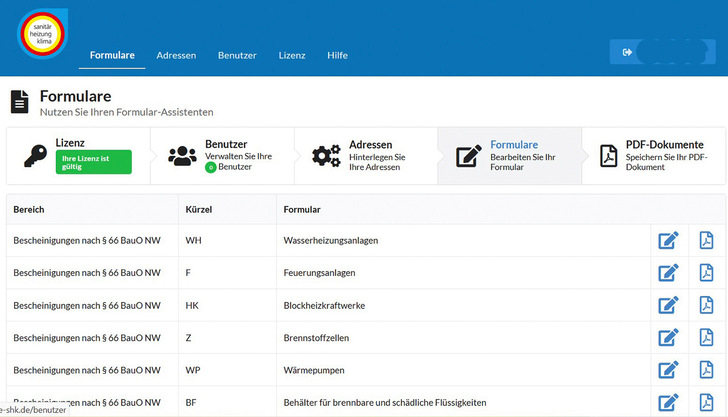Select the Formulare wizard step title

click(x=514, y=144)
